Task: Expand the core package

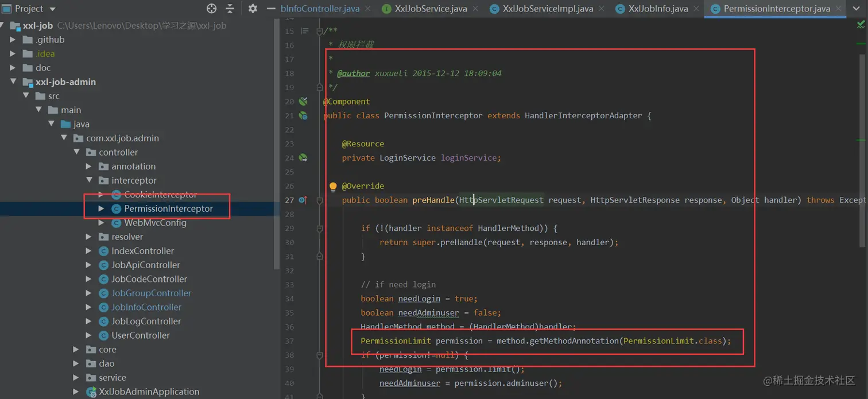Action: [x=76, y=349]
